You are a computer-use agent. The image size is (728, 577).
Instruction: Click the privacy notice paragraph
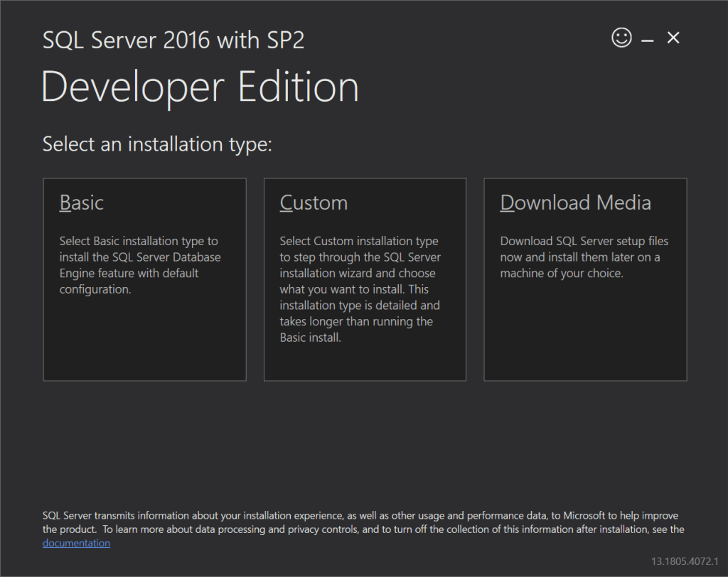point(363,522)
